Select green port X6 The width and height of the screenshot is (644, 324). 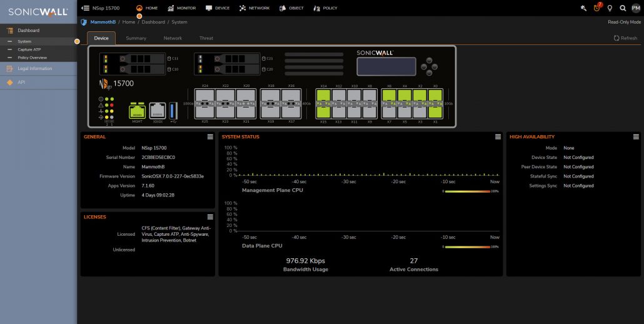pyautogui.click(x=390, y=96)
